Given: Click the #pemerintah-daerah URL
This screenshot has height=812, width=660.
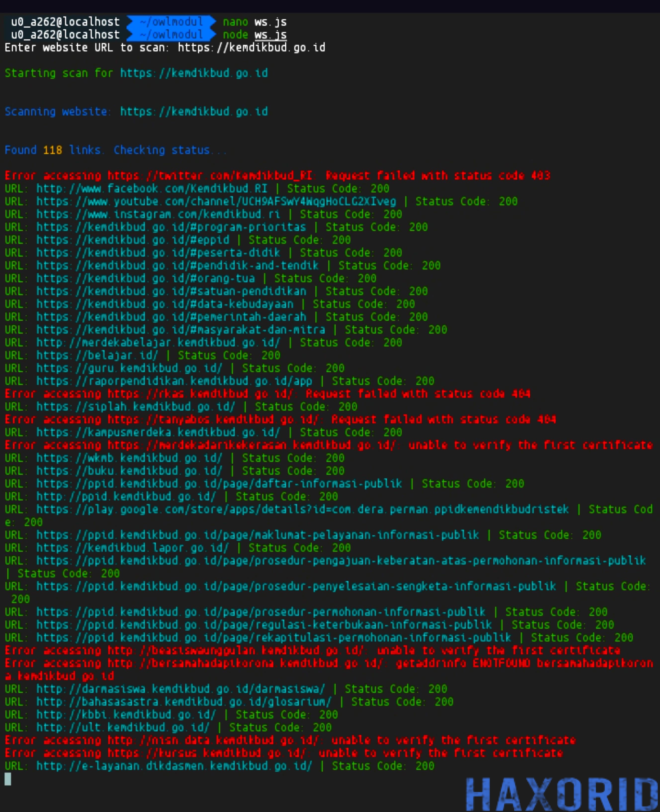Looking at the screenshot, I should click(x=171, y=317).
